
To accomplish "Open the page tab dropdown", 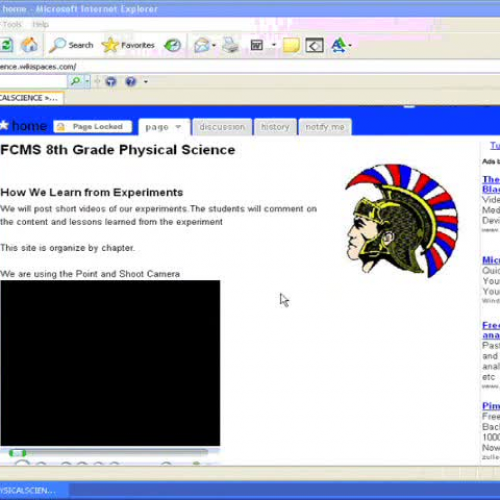I will tap(178, 127).
